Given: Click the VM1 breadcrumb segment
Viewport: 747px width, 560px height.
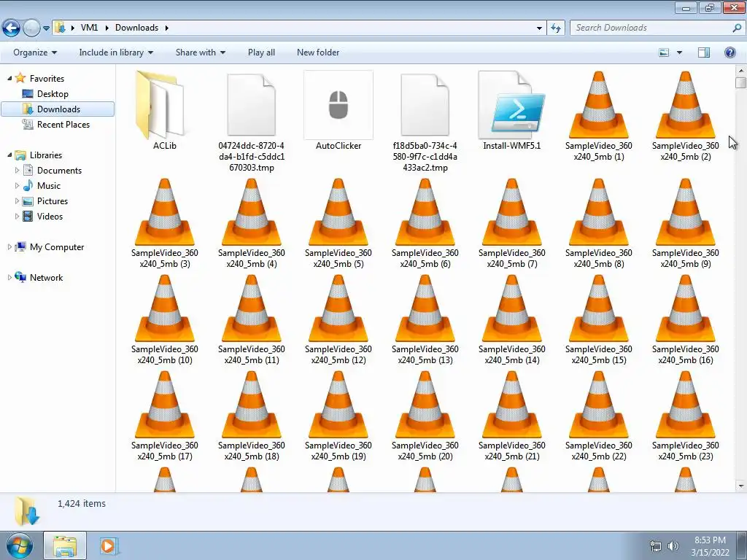Looking at the screenshot, I should (x=89, y=28).
